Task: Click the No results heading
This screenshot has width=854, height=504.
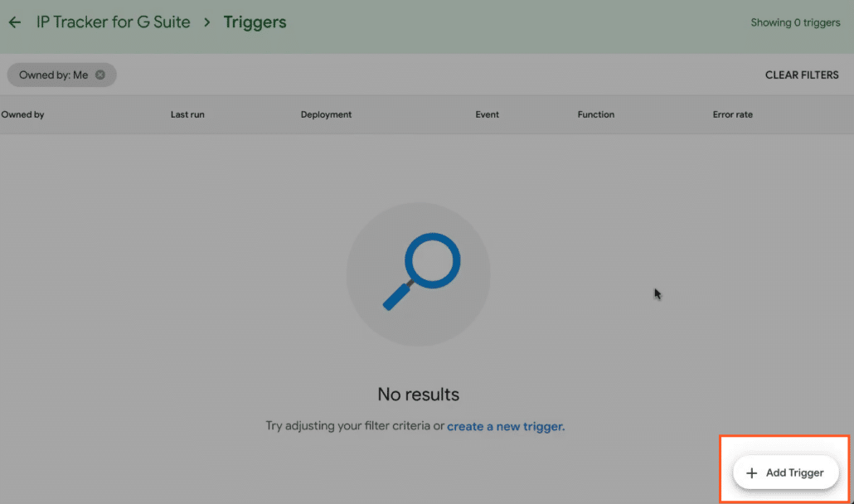Action: point(418,395)
